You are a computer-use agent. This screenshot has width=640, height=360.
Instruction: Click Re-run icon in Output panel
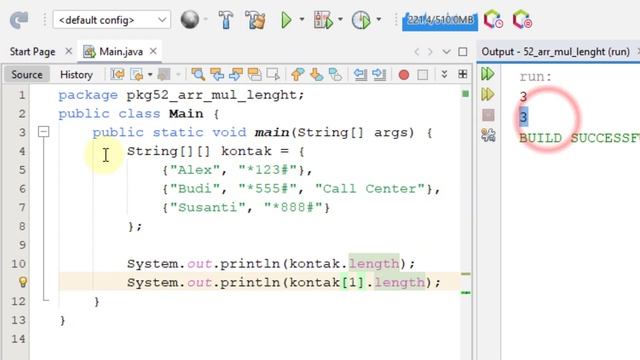[488, 74]
